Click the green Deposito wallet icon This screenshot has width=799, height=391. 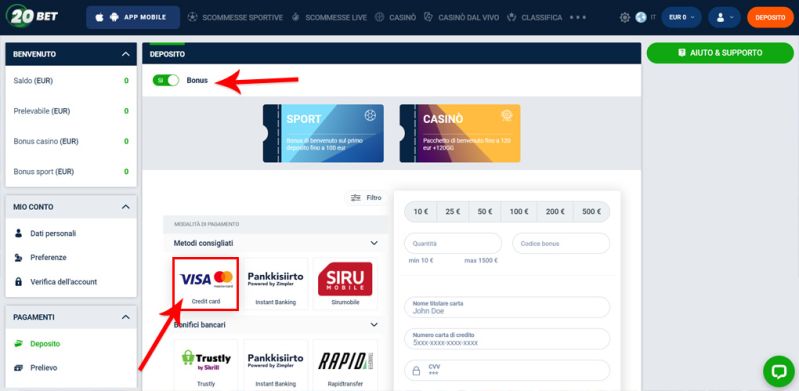point(19,344)
